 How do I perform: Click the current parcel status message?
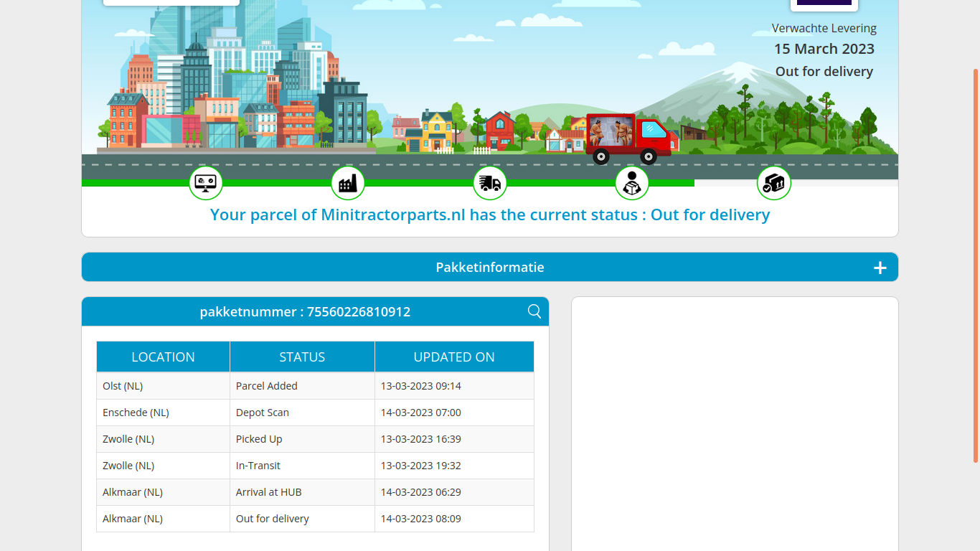pos(490,215)
